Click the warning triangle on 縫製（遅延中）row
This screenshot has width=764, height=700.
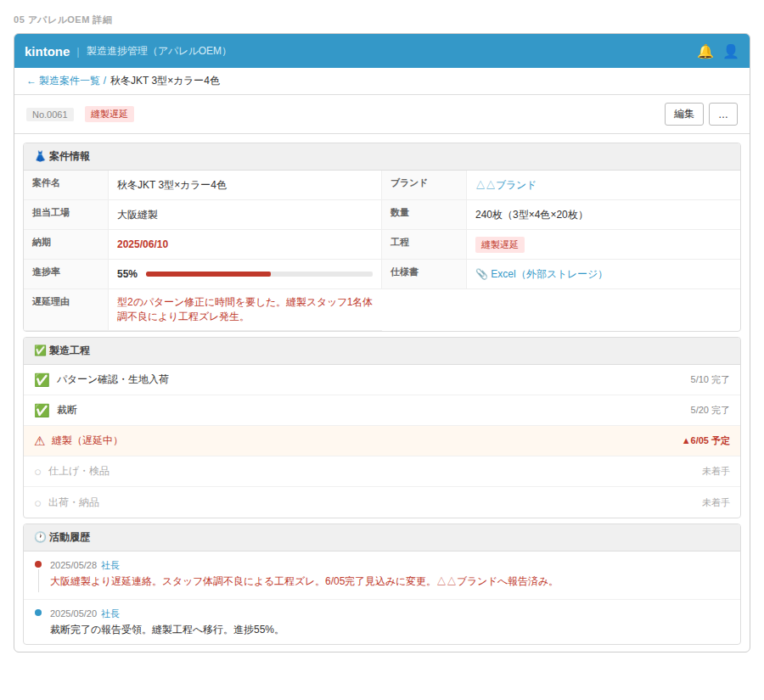40,441
